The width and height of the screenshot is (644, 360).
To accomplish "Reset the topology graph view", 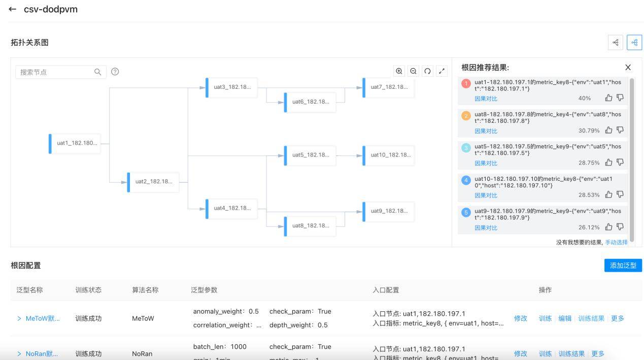I will click(427, 71).
